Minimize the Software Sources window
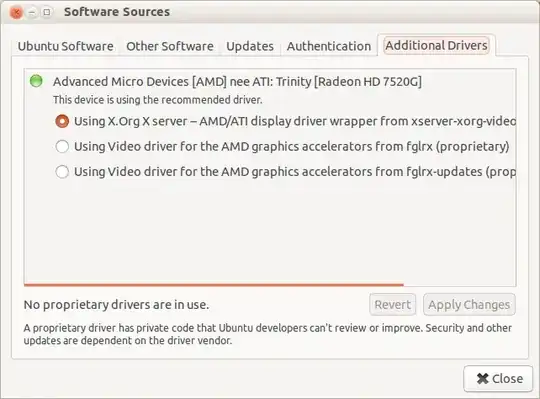The height and width of the screenshot is (399, 540). (x=32, y=12)
